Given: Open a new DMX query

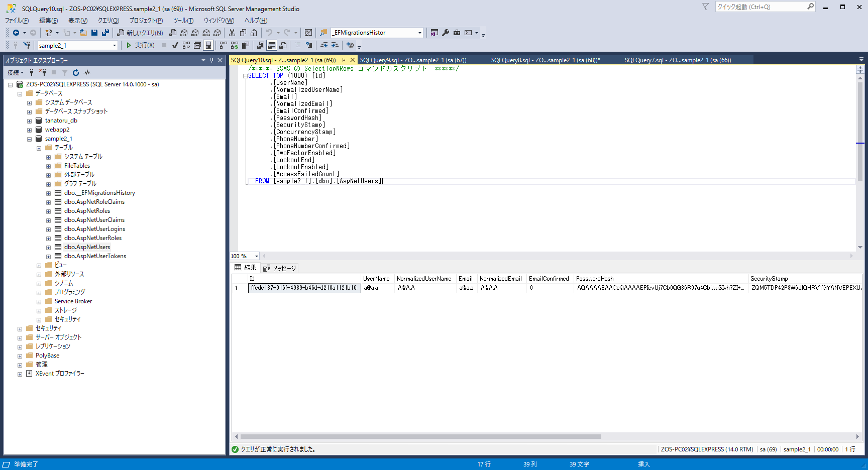Looking at the screenshot, I should point(195,33).
